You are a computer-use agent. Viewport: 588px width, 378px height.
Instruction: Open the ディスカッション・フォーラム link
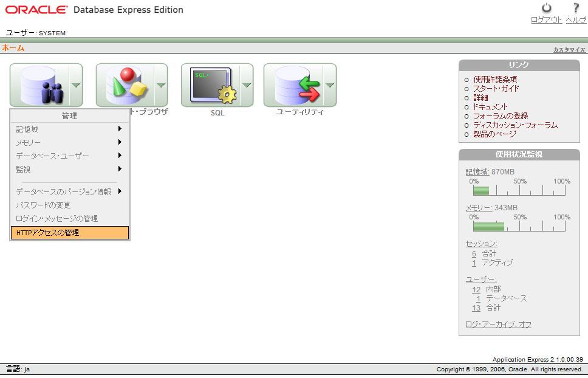(x=515, y=125)
